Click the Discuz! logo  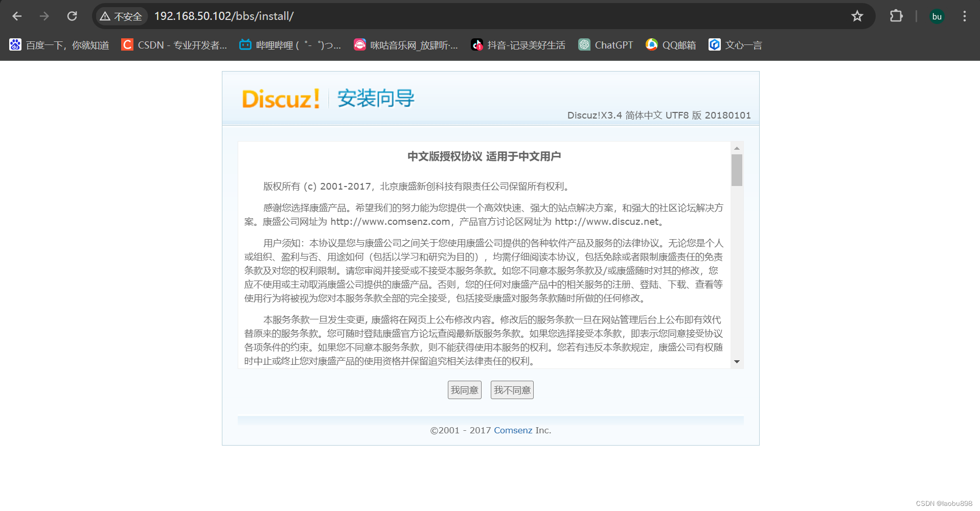pos(281,99)
